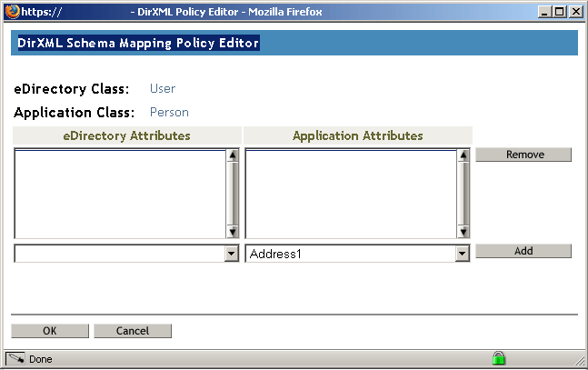Maximize the Firefox window
This screenshot has height=370, width=588.
(x=560, y=12)
